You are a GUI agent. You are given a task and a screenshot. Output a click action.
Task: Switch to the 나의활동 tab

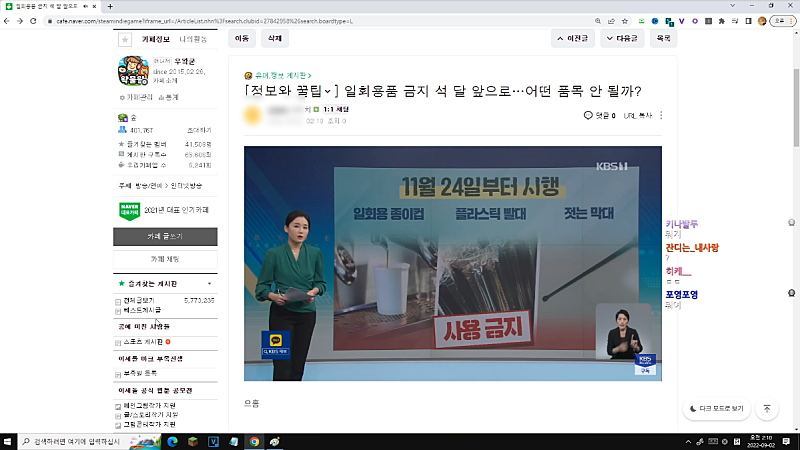coord(192,39)
